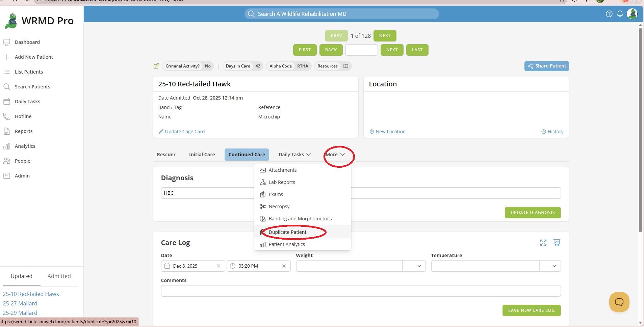Click the patient number jump field

tap(361, 50)
